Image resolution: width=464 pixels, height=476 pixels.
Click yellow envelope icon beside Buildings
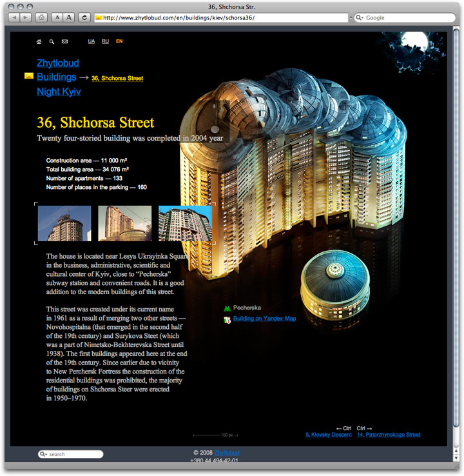click(29, 76)
